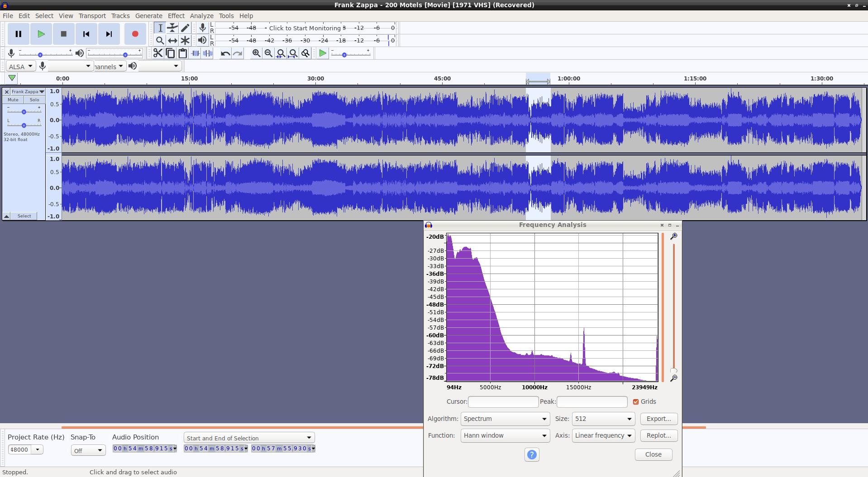Click the timeline pin (green triangle) button
The image size is (868, 477).
[x=12, y=78]
